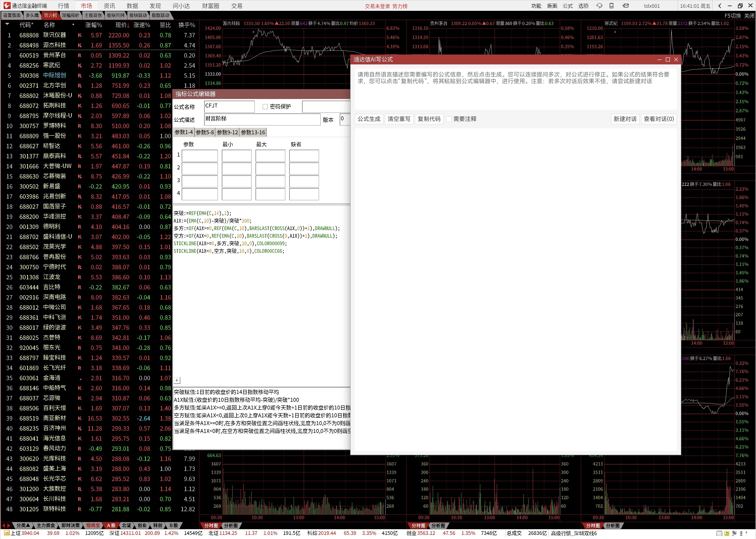Click the R marker for 中际旭创 row

pyautogui.click(x=80, y=76)
